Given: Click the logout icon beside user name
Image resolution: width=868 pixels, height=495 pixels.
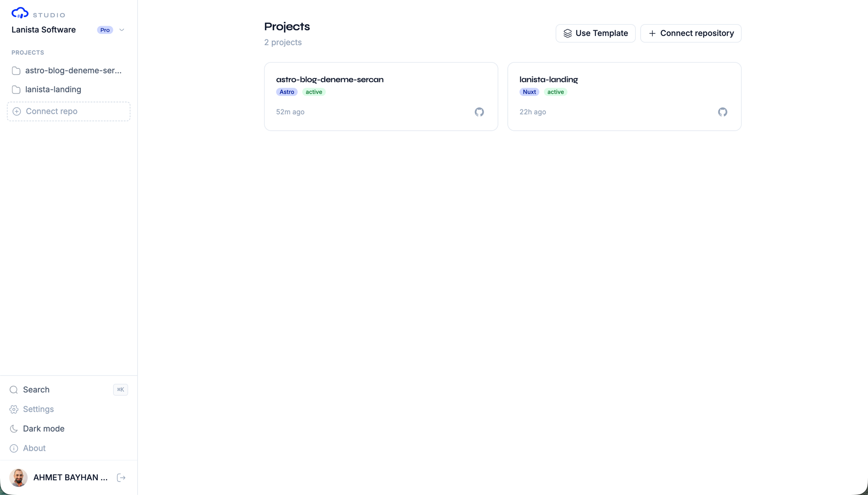Looking at the screenshot, I should tap(121, 478).
